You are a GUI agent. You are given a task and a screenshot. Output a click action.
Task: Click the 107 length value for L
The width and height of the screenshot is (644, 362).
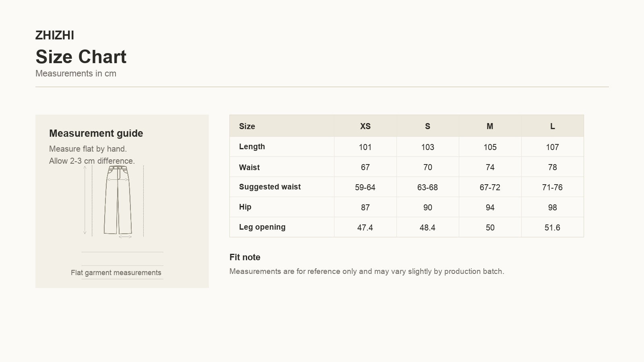[x=552, y=147]
